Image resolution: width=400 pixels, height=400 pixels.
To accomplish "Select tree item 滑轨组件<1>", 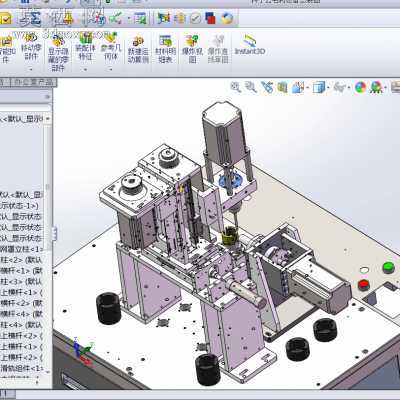I will 22,368.
